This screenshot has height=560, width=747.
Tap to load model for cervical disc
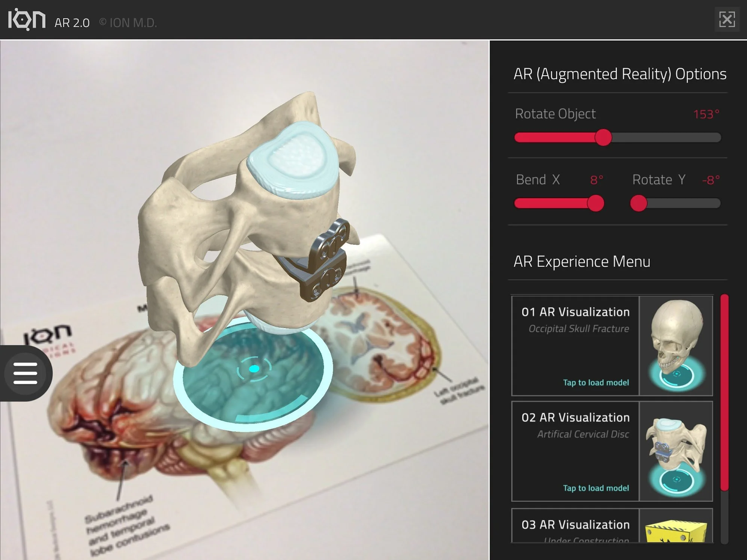[x=596, y=488]
